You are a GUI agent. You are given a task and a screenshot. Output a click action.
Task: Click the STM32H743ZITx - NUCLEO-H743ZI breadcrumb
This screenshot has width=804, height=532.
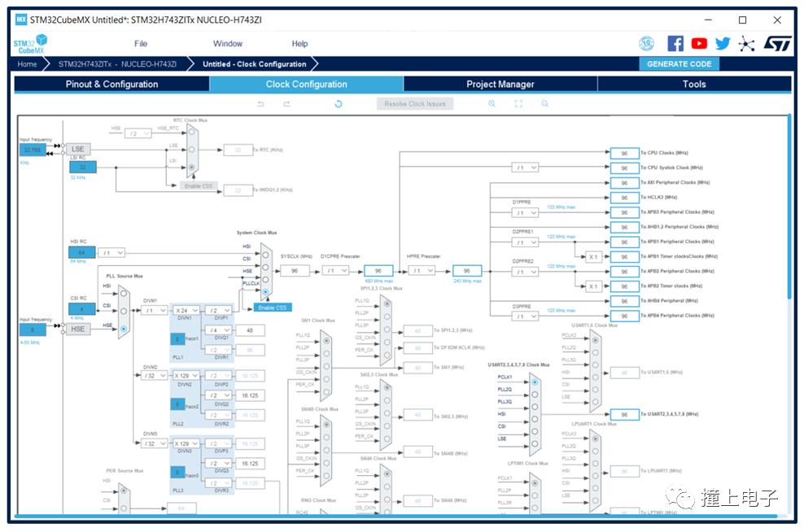(x=117, y=64)
